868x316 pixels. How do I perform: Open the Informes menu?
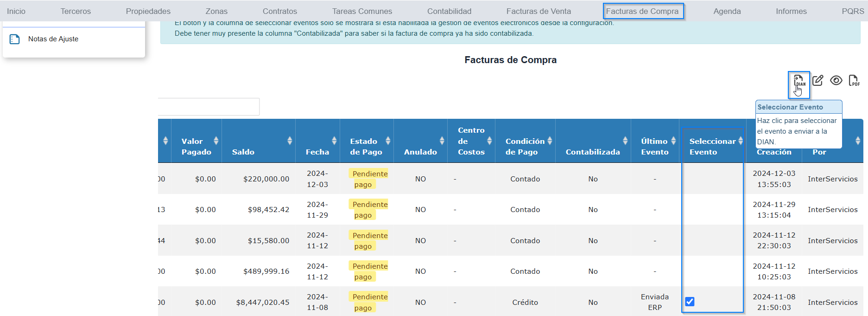click(791, 11)
